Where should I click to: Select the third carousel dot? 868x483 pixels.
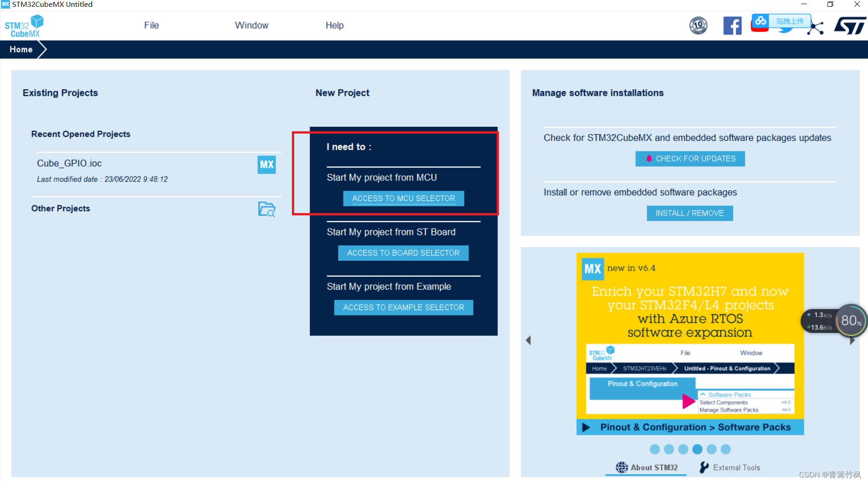(x=683, y=449)
